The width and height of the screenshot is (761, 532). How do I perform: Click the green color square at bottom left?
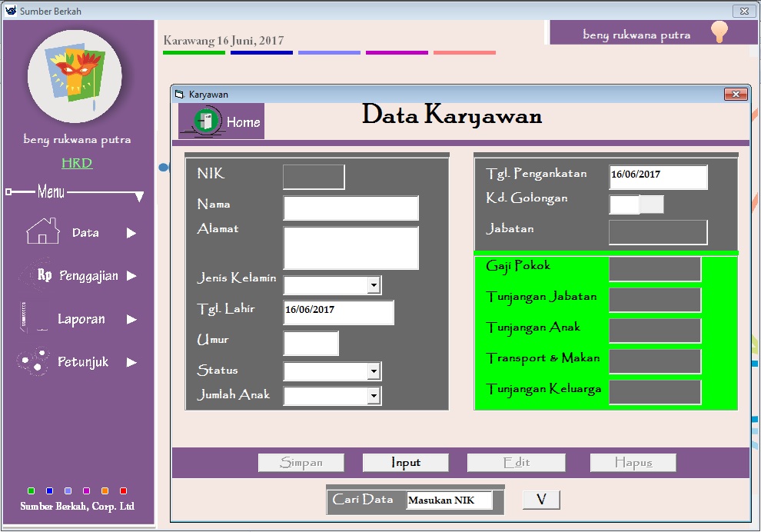point(32,490)
